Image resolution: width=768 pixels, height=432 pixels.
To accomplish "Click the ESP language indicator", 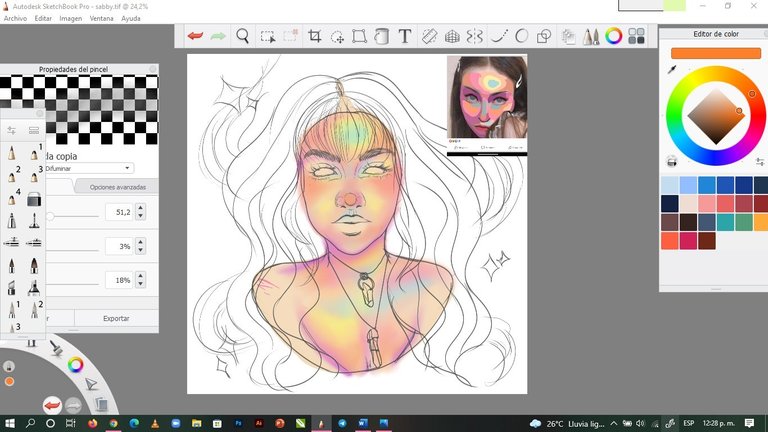I will [x=689, y=423].
